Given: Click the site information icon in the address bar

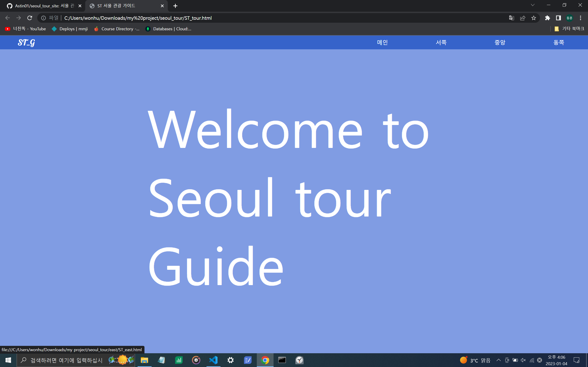Looking at the screenshot, I should click(x=43, y=18).
